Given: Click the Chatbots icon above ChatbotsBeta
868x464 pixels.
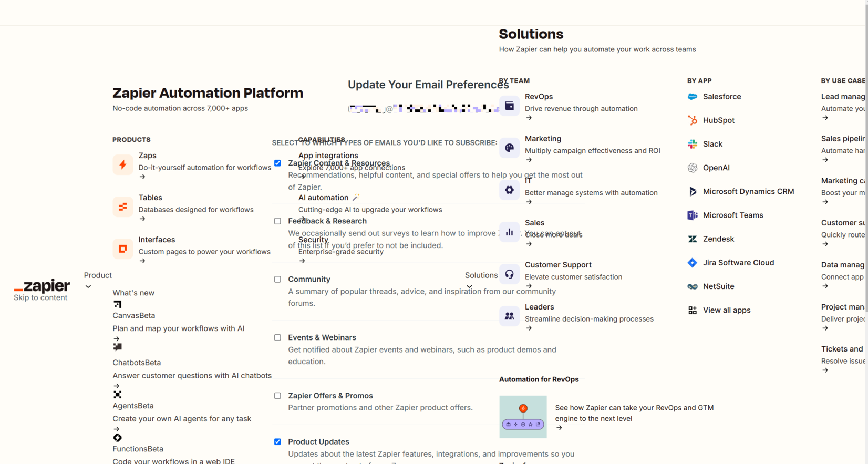Looking at the screenshot, I should pos(117,347).
